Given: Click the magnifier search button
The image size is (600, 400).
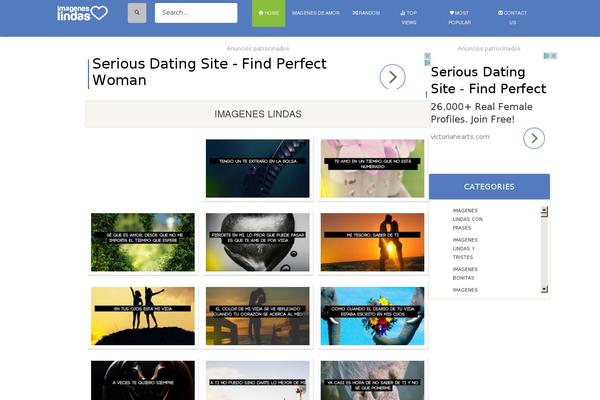Looking at the screenshot, I should point(137,13).
